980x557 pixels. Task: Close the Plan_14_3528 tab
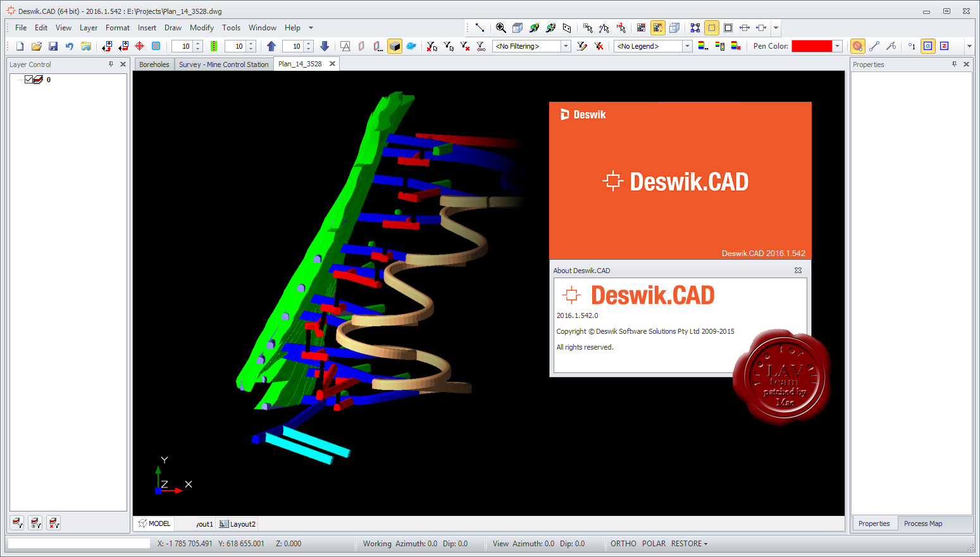(332, 64)
